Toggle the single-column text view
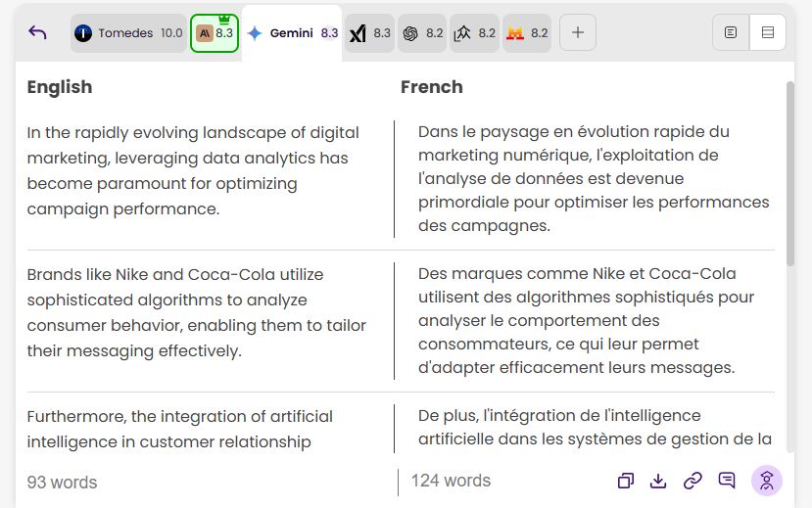 coord(731,32)
